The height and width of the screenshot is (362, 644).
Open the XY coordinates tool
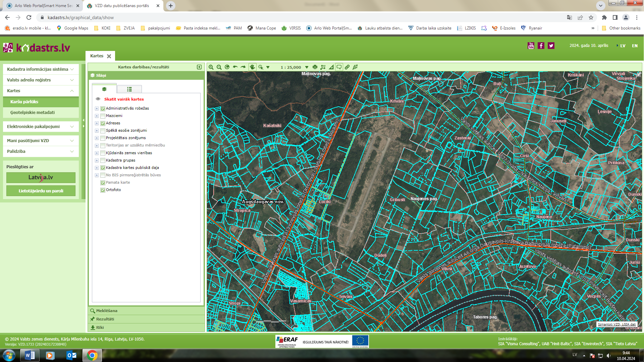tap(323, 67)
